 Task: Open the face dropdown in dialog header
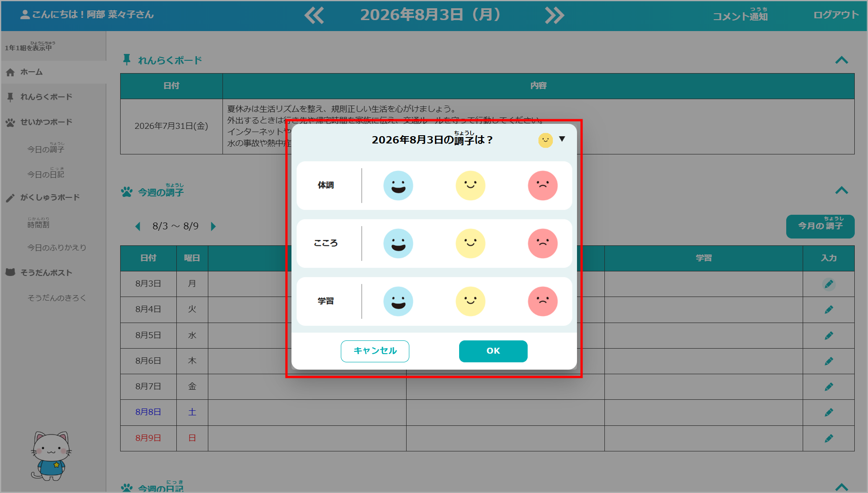click(552, 140)
